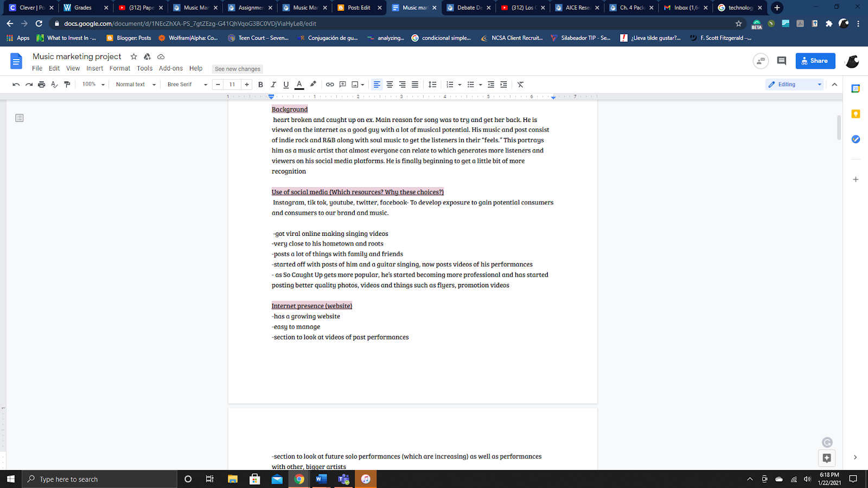
Task: Click the Undo icon in toolbar
Action: click(x=16, y=85)
